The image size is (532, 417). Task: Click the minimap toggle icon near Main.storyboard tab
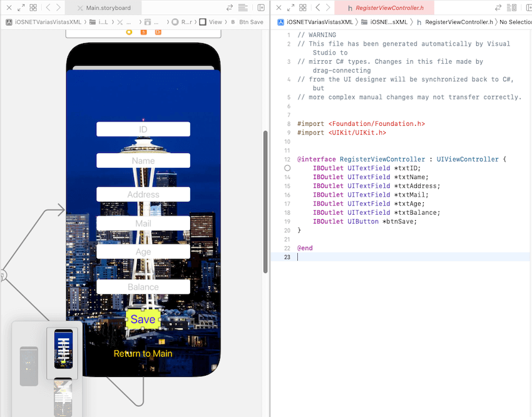(x=243, y=7)
